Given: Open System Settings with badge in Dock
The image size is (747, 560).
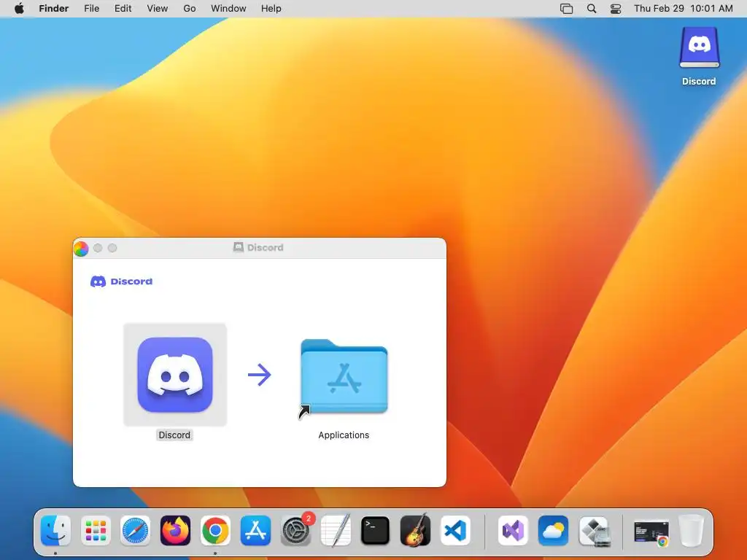Looking at the screenshot, I should point(296,530).
